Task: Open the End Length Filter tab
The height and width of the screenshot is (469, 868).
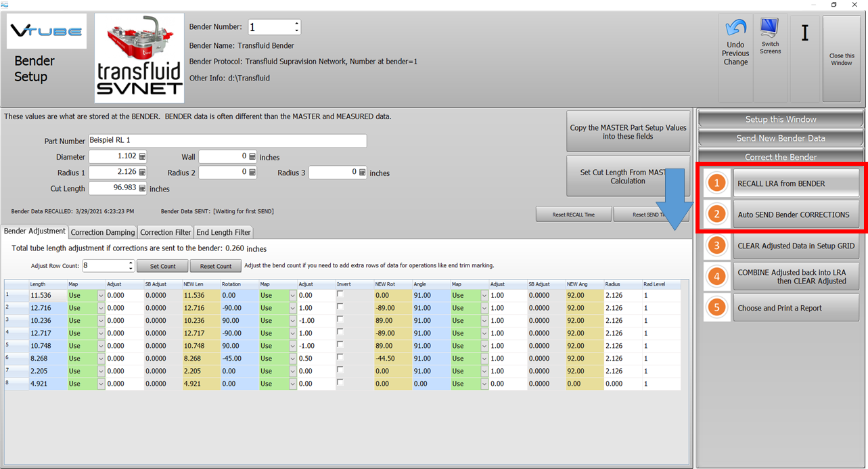Action: point(223,232)
